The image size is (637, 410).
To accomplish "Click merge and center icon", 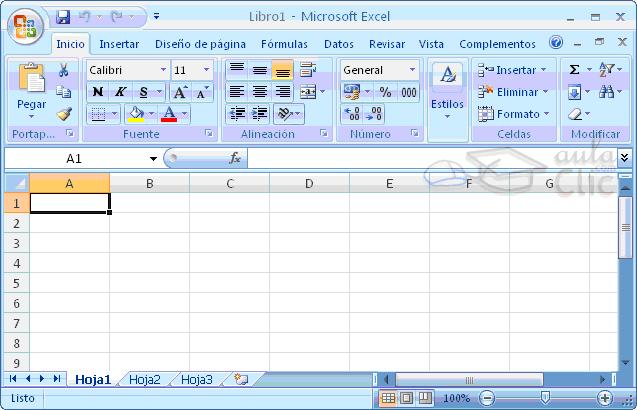I will (308, 92).
